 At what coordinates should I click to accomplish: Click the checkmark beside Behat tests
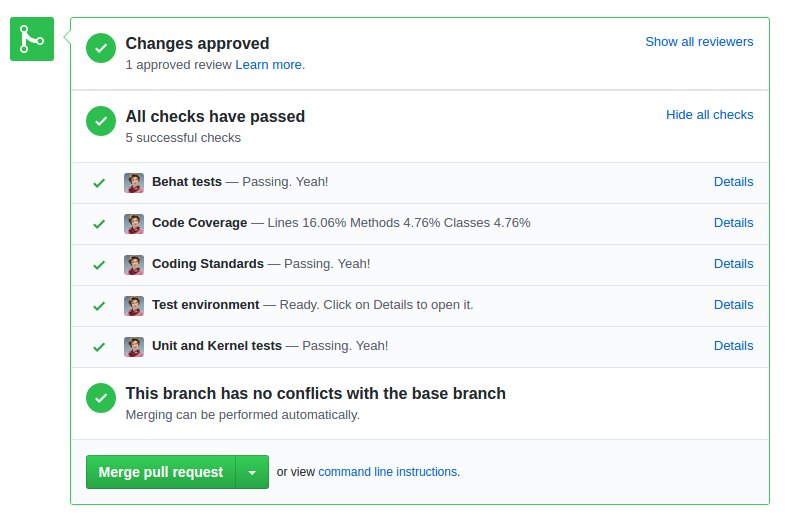[99, 183]
